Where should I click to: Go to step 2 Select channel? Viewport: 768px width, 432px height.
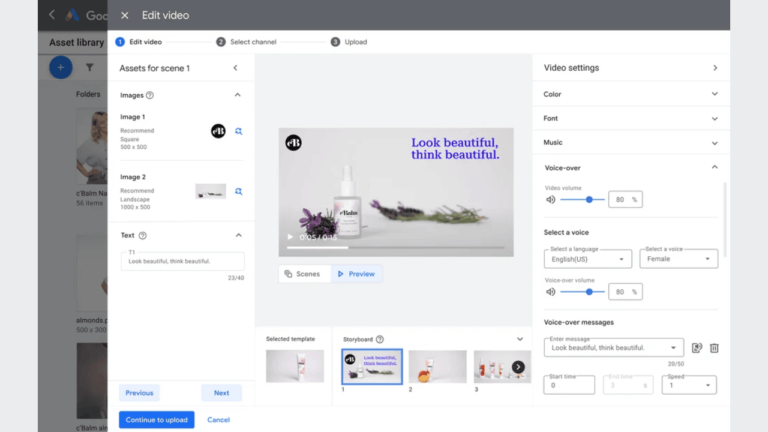(246, 42)
